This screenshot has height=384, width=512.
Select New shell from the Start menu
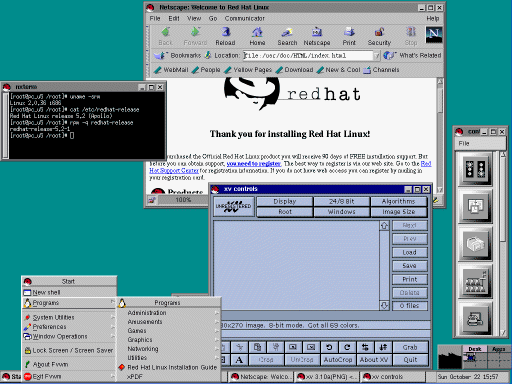69,292
